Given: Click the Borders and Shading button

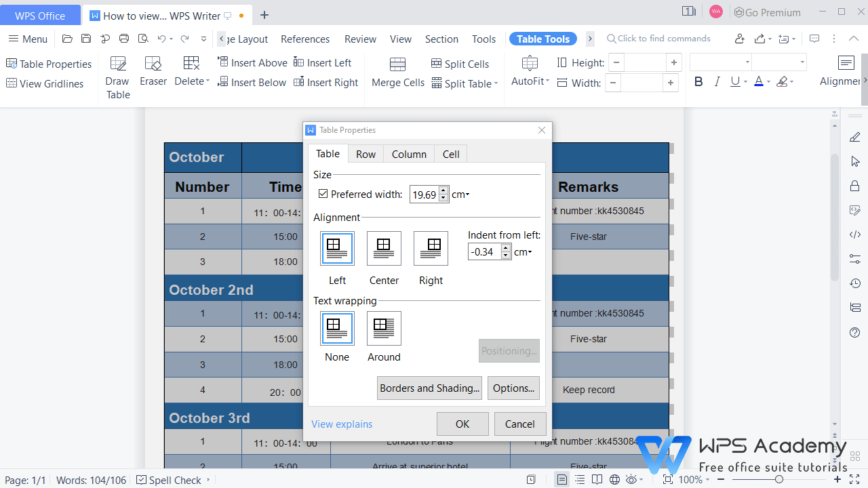Looking at the screenshot, I should [429, 388].
